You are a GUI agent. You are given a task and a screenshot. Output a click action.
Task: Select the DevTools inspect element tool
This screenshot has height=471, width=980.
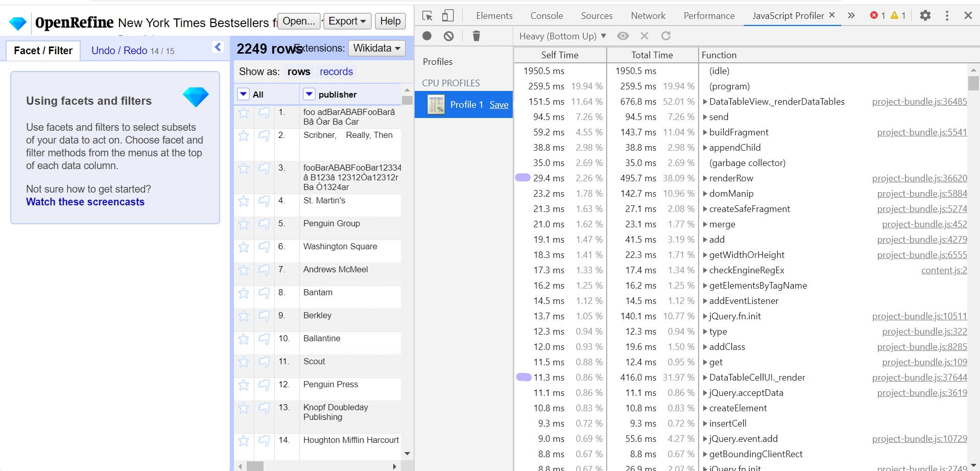(427, 16)
